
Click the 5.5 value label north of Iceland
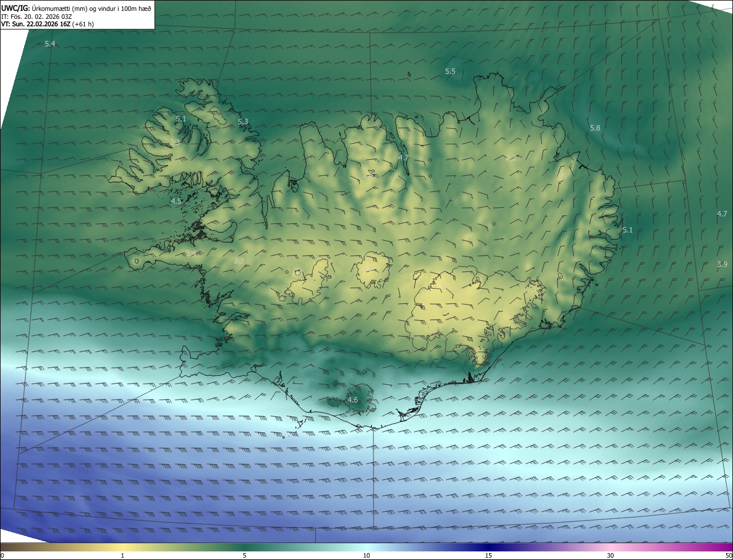coord(450,71)
